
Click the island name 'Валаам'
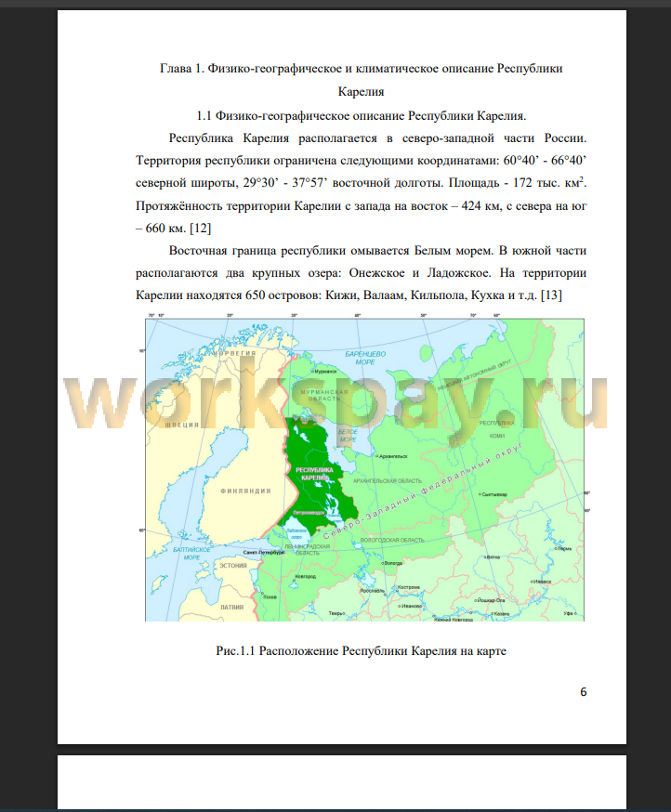384,295
